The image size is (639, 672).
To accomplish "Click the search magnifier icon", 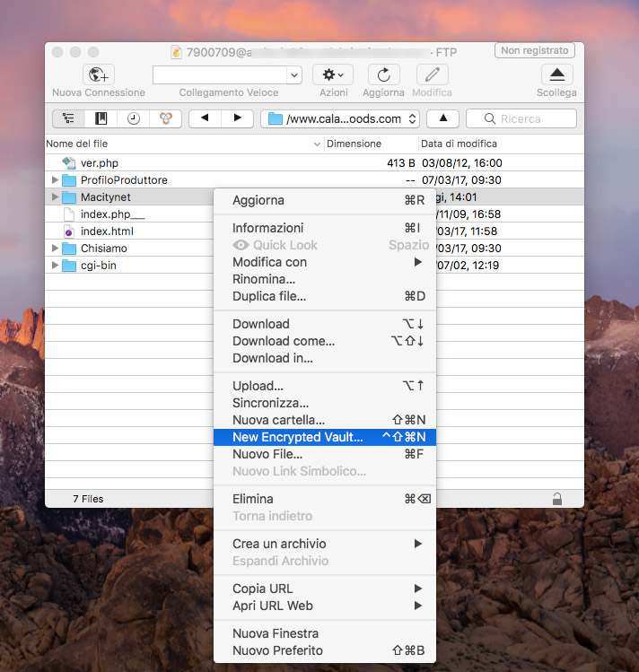I will pos(489,118).
